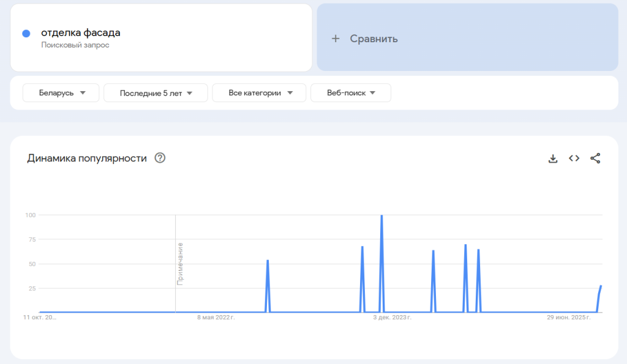Click the Примечание note marker on the chart
This screenshot has width=627, height=364.
(x=180, y=264)
